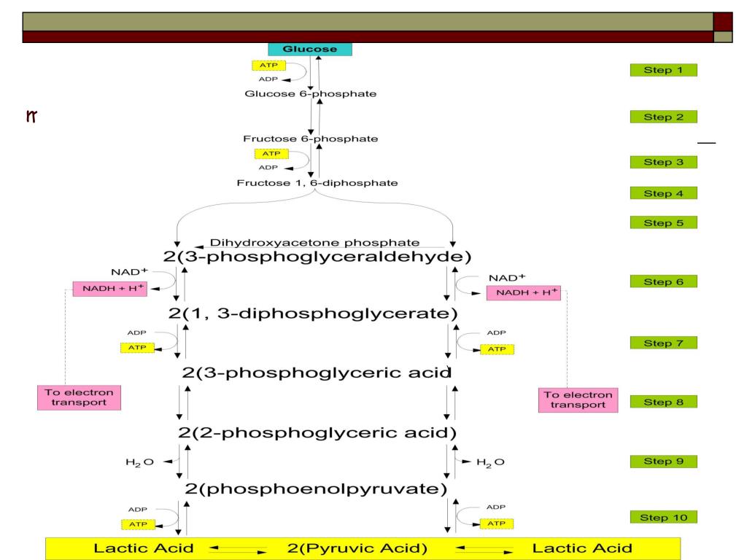This screenshot has width=747, height=560.
Task: Click the yellow ATP box below Glucose
Action: click(268, 65)
